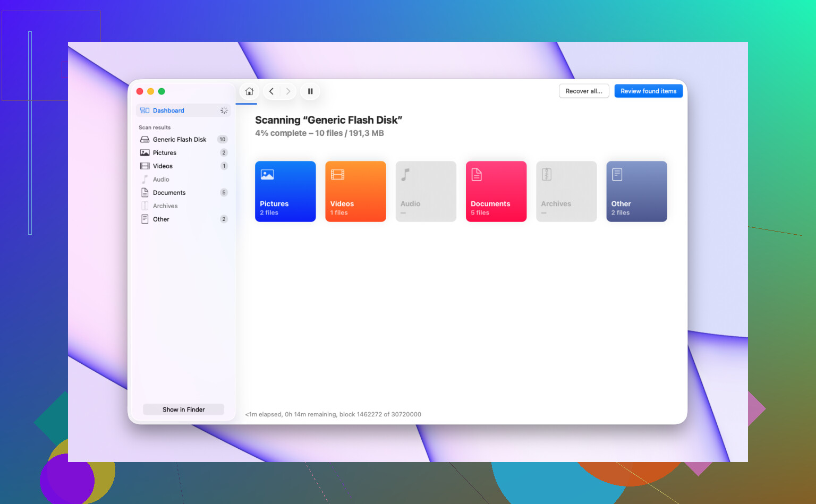Screen dimensions: 816x504
Task: Click Show in Finder button
Action: 183,409
